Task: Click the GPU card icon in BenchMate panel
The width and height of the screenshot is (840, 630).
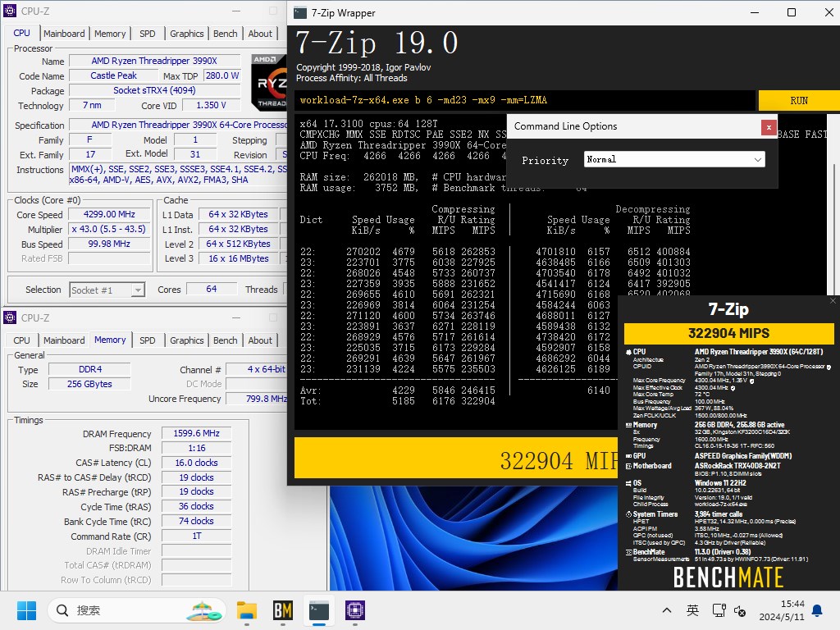Action: point(628,456)
